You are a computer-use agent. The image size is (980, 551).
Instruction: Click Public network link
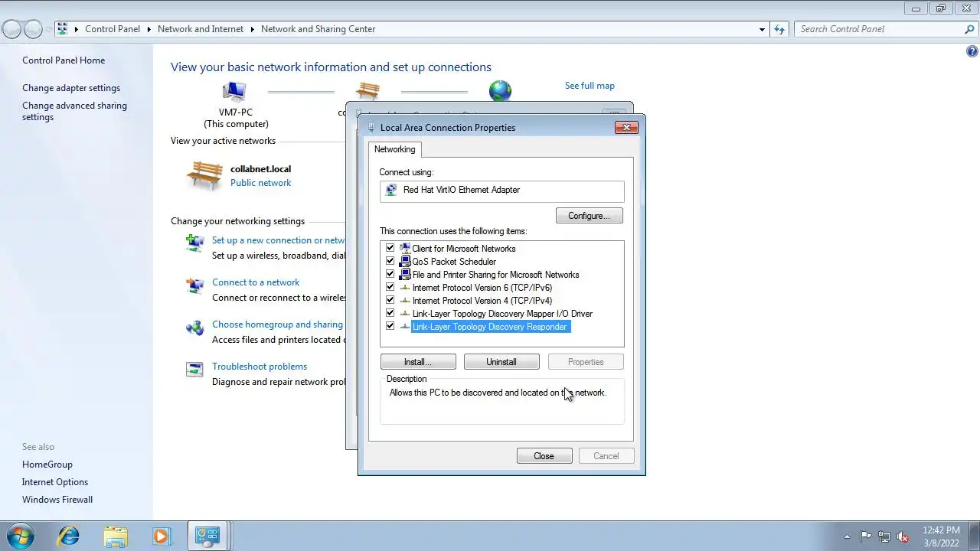point(260,183)
